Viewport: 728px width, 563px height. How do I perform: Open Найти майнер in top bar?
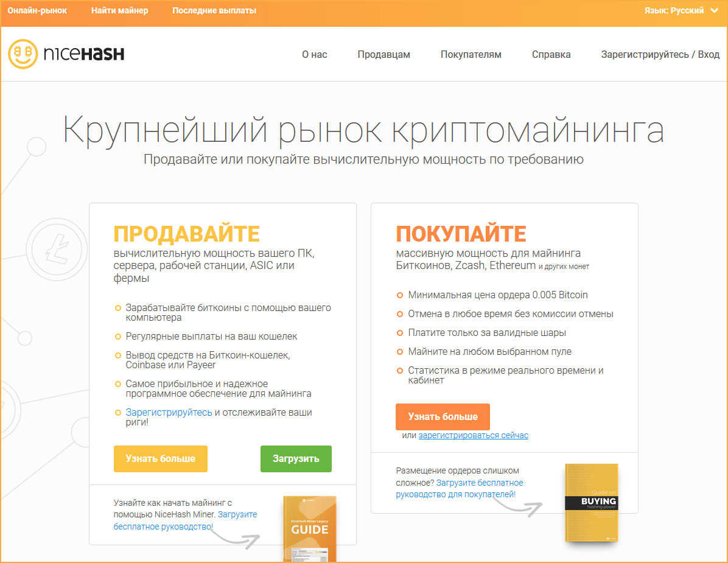pos(119,10)
